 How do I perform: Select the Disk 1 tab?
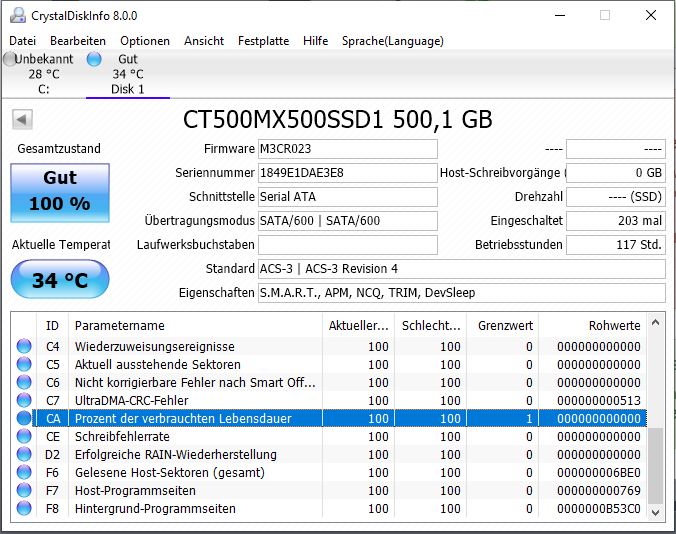point(128,74)
